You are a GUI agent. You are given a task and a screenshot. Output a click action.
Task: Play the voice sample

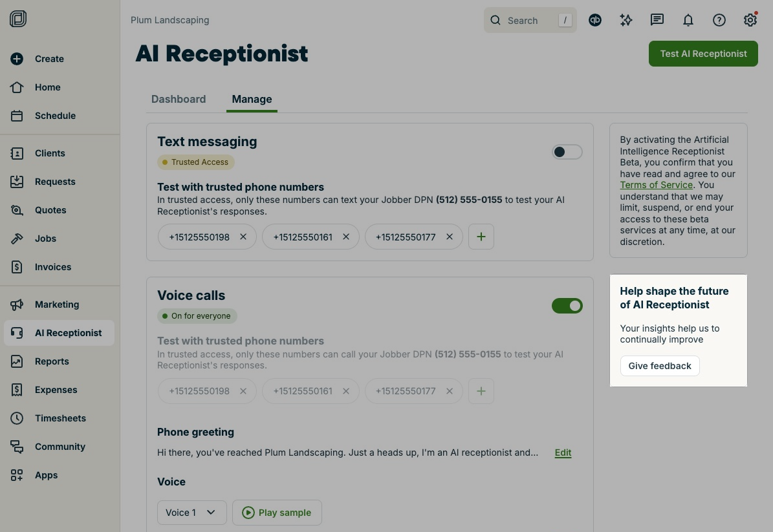(x=277, y=513)
